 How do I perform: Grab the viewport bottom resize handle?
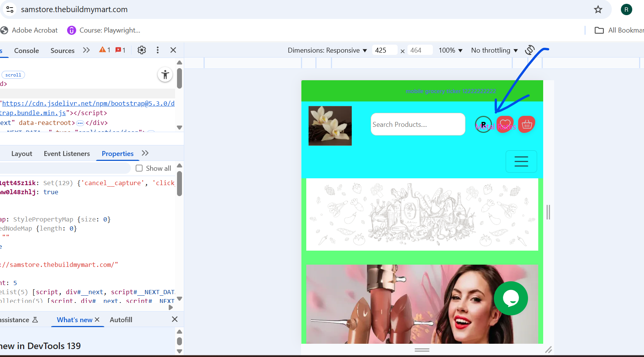pos(422,350)
